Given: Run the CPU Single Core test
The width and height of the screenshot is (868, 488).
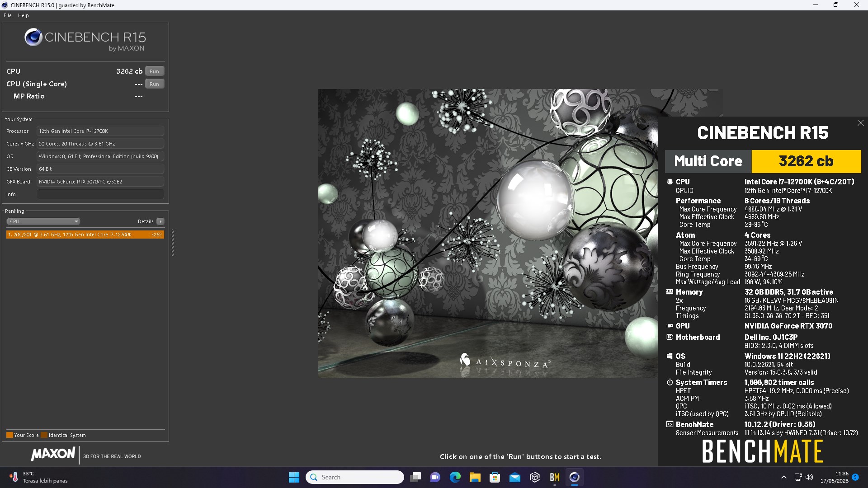Looking at the screenshot, I should pyautogui.click(x=155, y=84).
